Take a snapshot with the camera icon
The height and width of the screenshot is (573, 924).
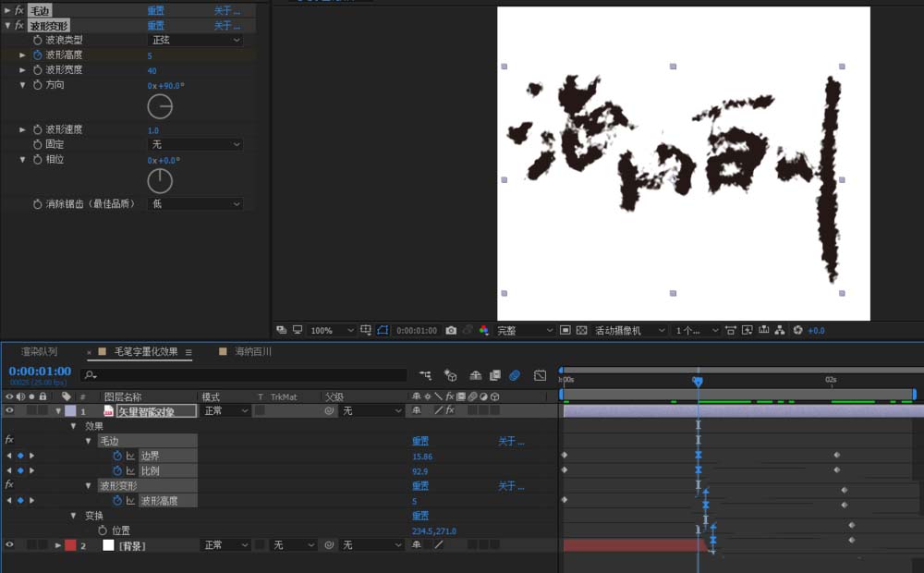pyautogui.click(x=451, y=330)
